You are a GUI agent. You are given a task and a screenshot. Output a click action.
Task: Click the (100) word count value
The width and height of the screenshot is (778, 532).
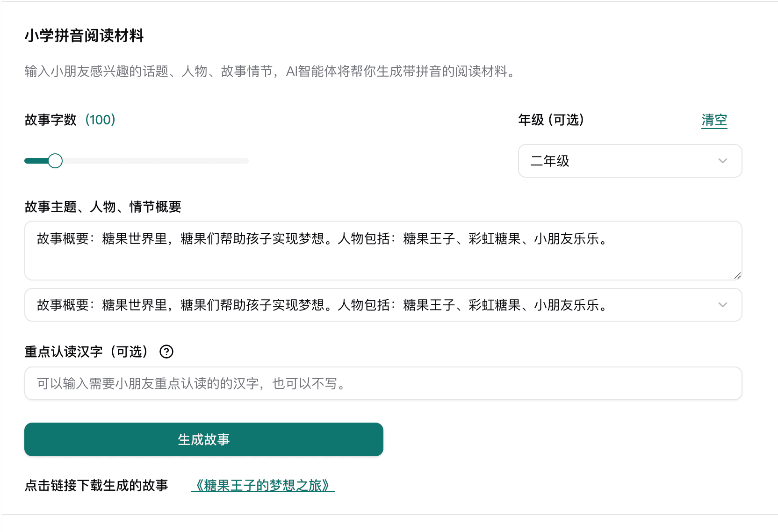pos(100,120)
